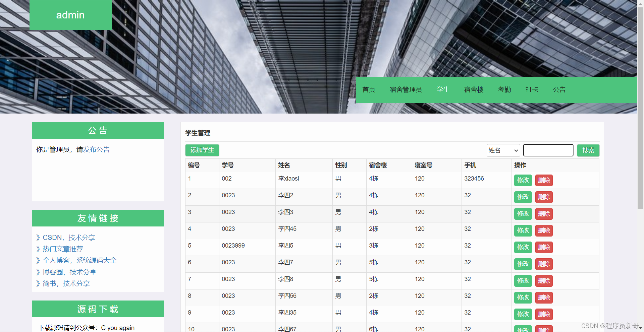The image size is (644, 332).
Task: Follow the 发布公告 link
Action: pyautogui.click(x=97, y=149)
